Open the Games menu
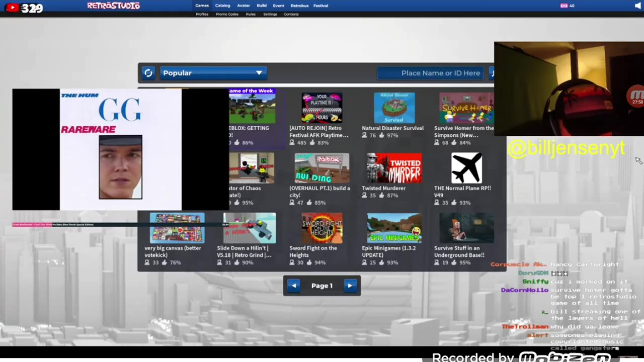This screenshot has width=644, height=362. pyautogui.click(x=202, y=6)
